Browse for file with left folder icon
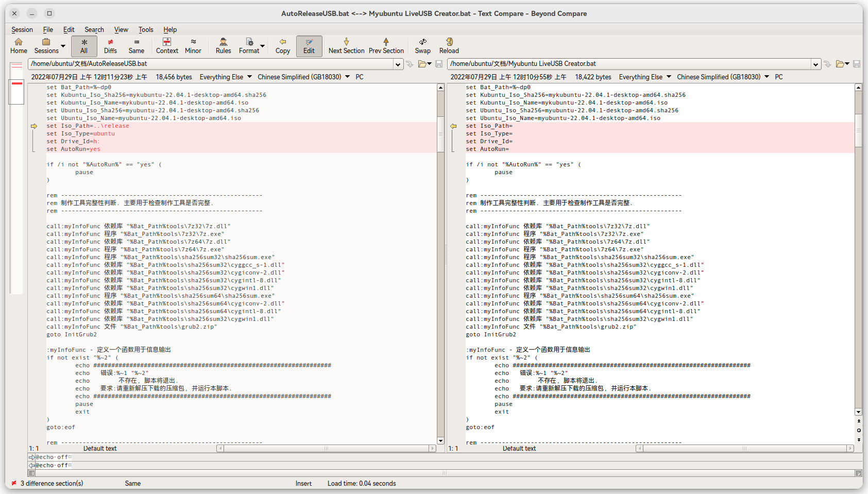 pos(422,64)
